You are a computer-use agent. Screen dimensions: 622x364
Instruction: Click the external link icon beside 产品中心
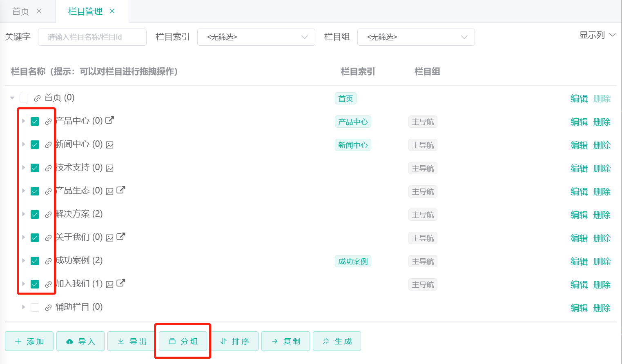tap(109, 120)
